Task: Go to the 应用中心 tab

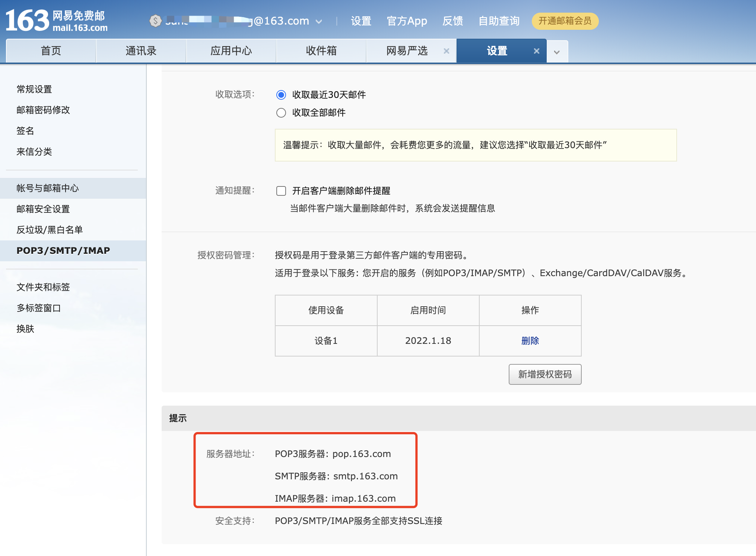Action: [x=231, y=51]
